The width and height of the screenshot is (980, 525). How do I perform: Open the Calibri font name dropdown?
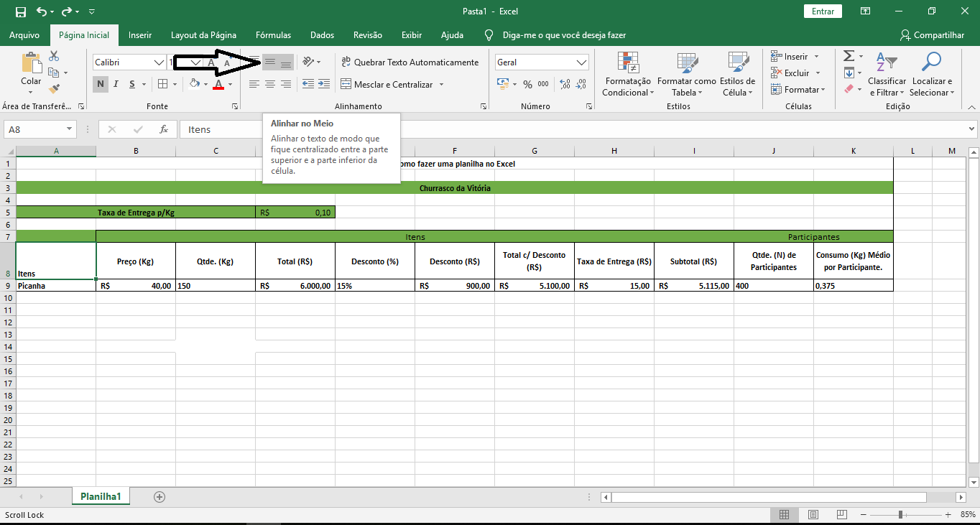[159, 62]
